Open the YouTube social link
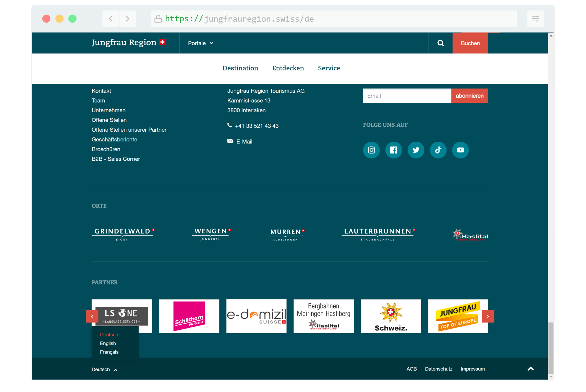586x392 pixels. point(460,150)
